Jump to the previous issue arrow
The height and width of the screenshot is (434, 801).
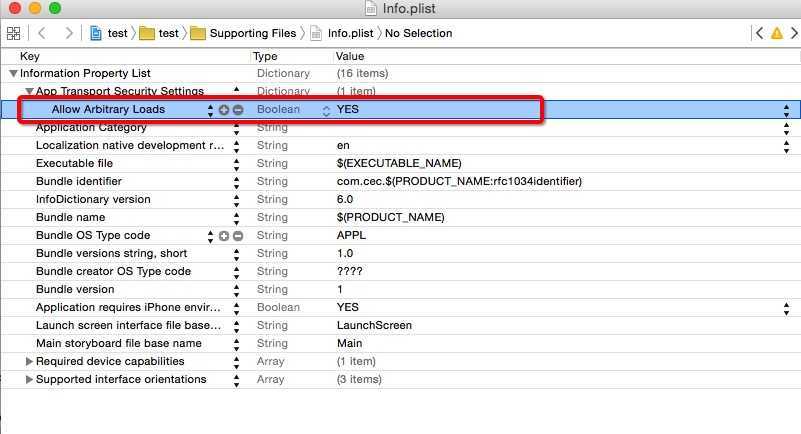tap(760, 33)
